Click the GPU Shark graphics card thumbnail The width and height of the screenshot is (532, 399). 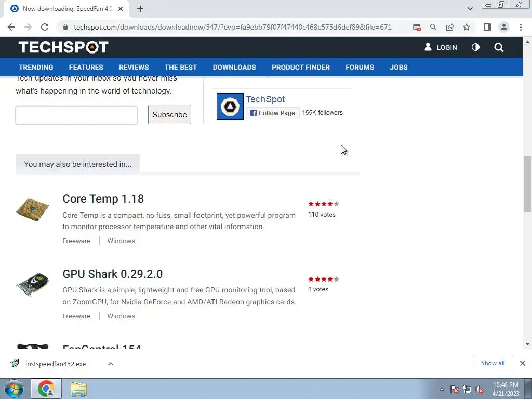pos(32,285)
